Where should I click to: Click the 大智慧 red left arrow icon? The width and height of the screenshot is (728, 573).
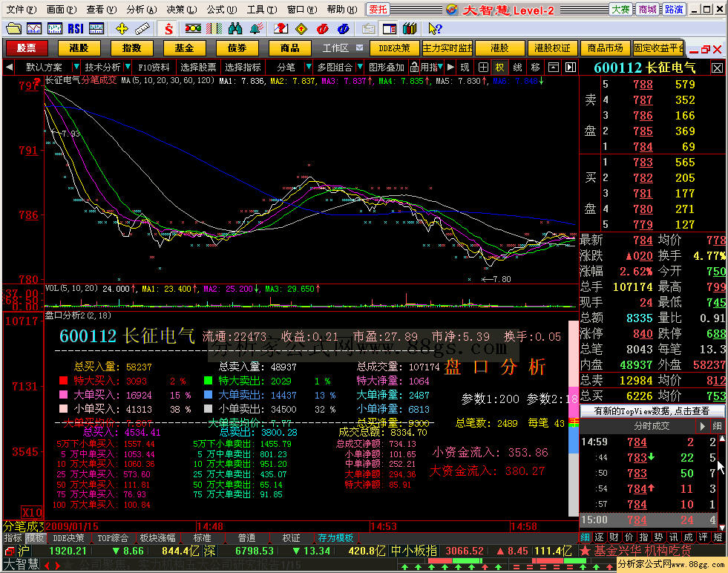(x=47, y=566)
